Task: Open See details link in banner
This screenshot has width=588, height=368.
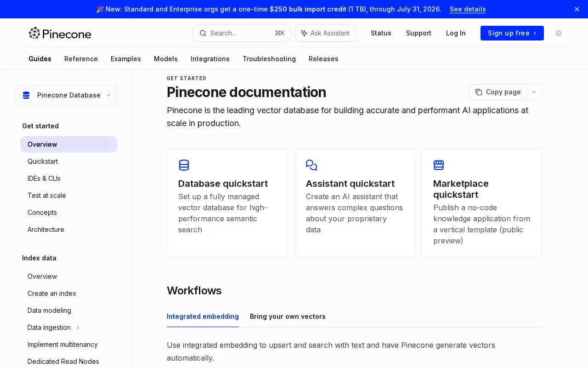Action: point(468,9)
